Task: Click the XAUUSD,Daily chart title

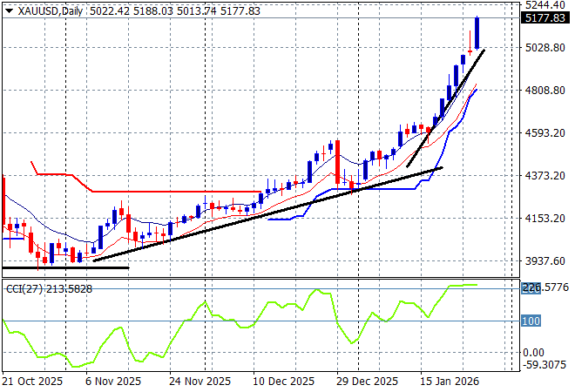Action: pos(43,10)
